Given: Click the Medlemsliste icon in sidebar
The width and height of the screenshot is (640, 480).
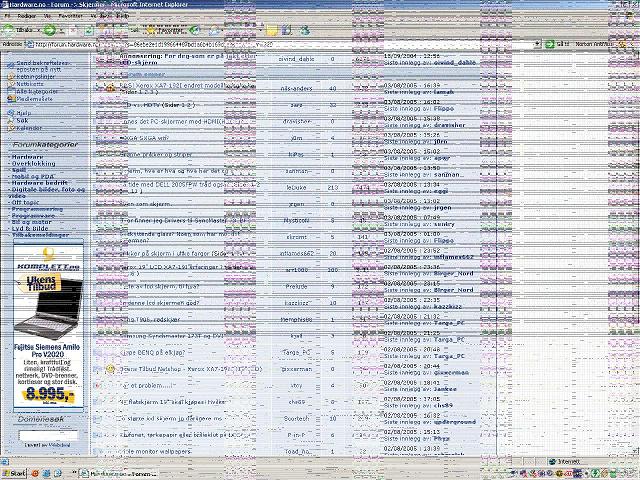Looking at the screenshot, I should 11,99.
